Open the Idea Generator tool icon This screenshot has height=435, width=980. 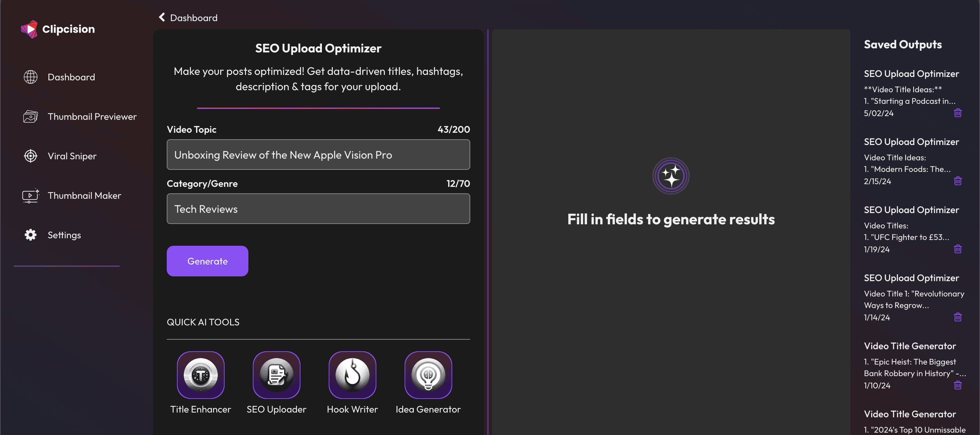pos(428,375)
